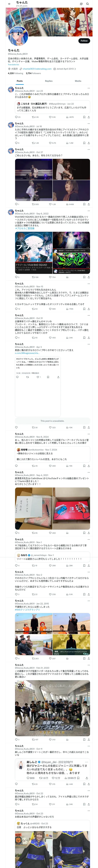View the 2,754 Followers list
The image size is (98, 868).
click(33, 73)
